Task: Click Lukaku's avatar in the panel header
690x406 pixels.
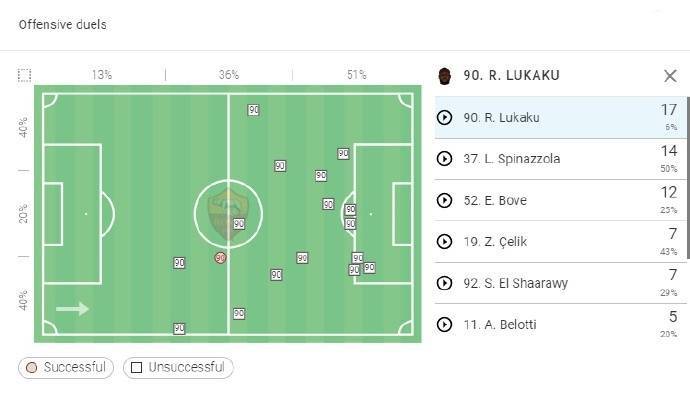Action: coord(445,76)
